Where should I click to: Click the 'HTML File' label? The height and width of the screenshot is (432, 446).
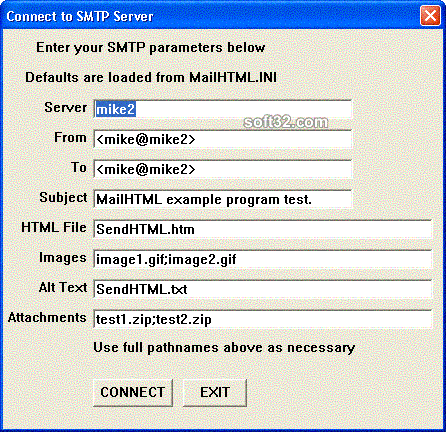click(54, 227)
